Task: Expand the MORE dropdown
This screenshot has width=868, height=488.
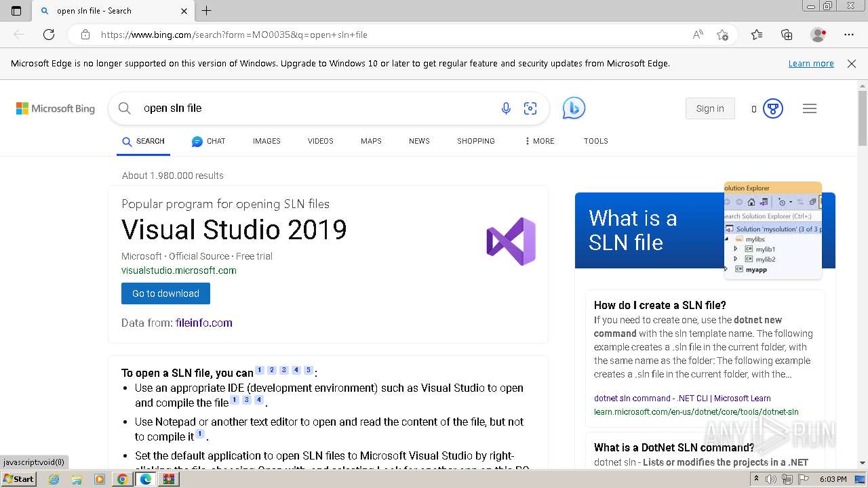Action: tap(539, 142)
